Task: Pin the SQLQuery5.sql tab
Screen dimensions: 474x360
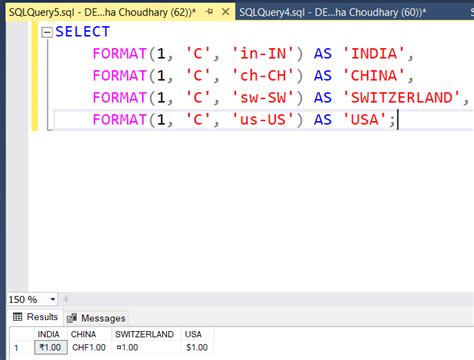Action: coord(209,12)
